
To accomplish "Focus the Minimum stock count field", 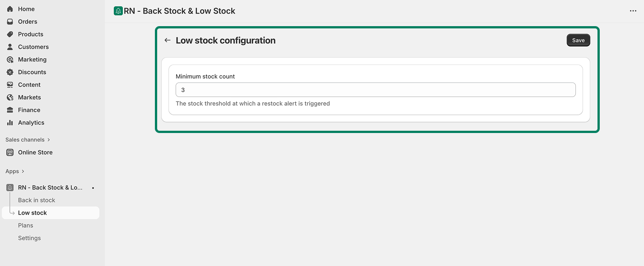I will [375, 90].
